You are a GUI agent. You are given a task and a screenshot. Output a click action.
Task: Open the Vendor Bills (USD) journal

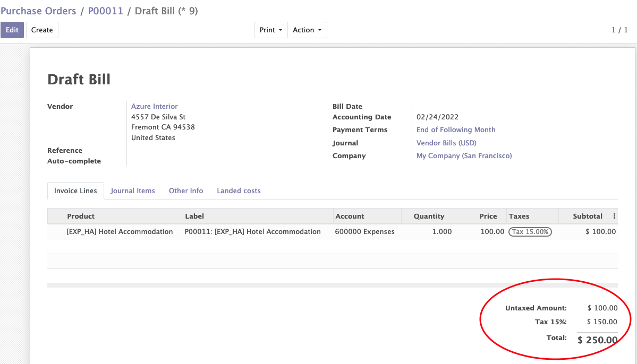pyautogui.click(x=446, y=143)
